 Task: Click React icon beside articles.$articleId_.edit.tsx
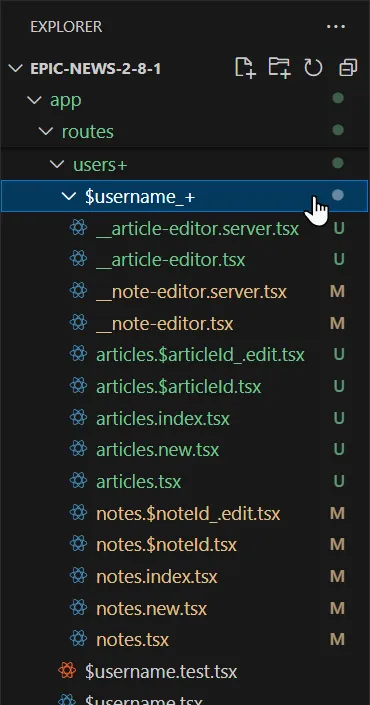[x=78, y=354]
